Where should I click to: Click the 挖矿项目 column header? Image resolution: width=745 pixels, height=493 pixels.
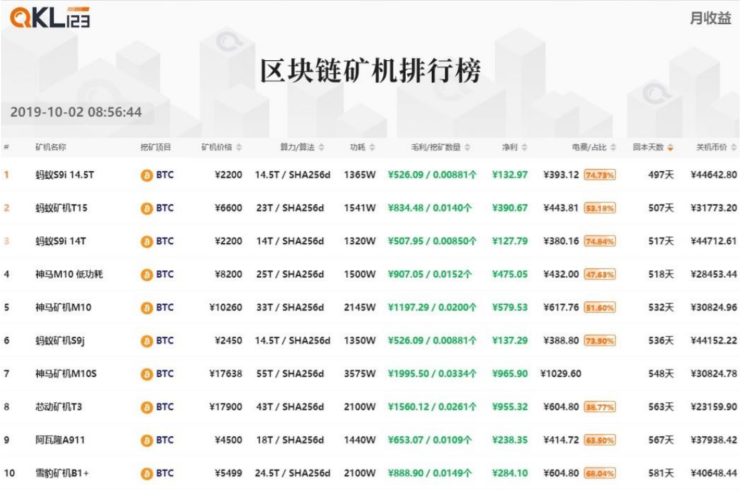coord(155,147)
